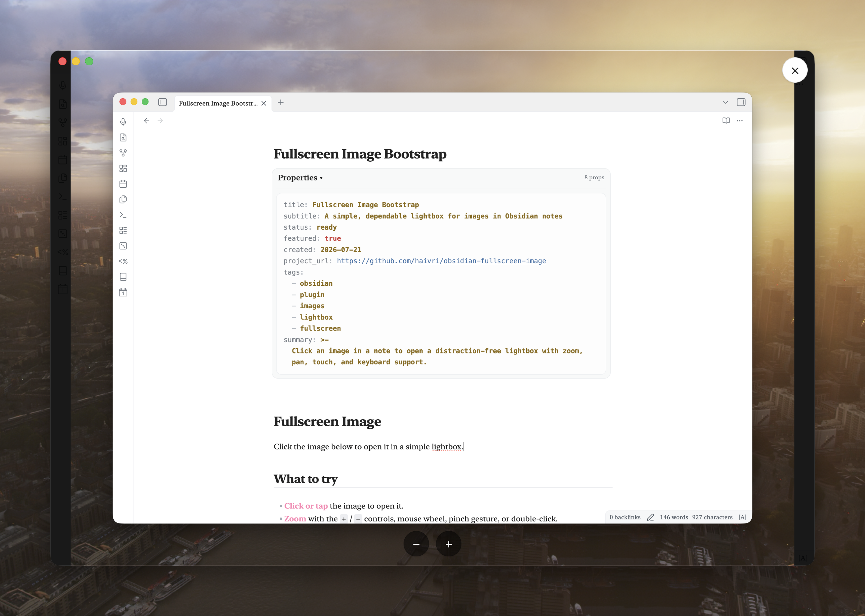Click the 'Fullscreen Image Bootstrap' note title heading
The width and height of the screenshot is (865, 616).
(x=360, y=154)
